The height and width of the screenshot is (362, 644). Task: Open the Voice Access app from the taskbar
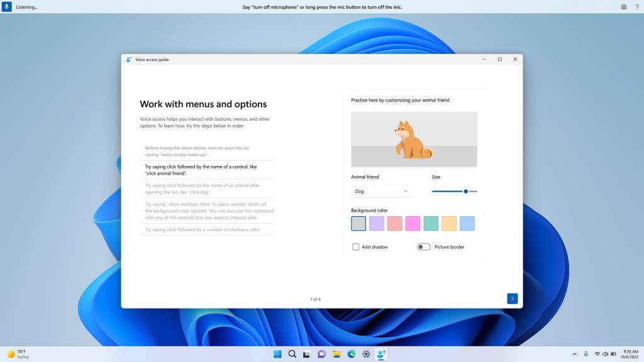[381, 354]
